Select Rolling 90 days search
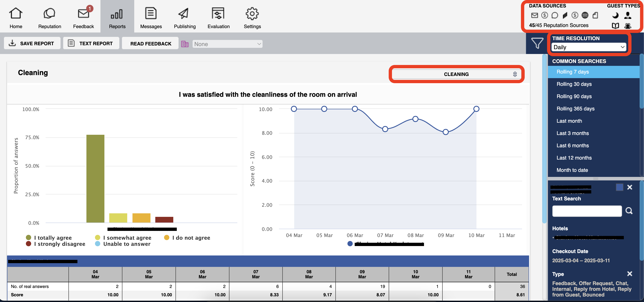Screen dimensions: 644x302 pos(594,96)
